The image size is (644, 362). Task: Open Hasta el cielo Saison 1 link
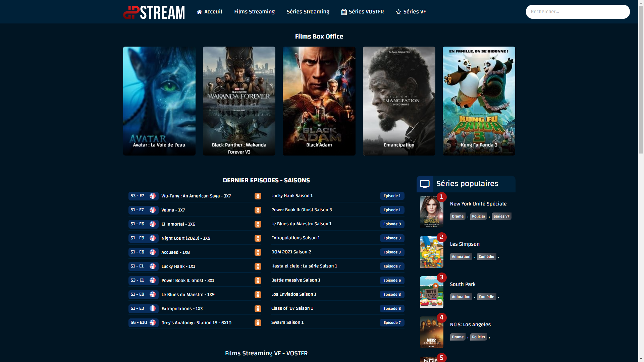tap(304, 266)
